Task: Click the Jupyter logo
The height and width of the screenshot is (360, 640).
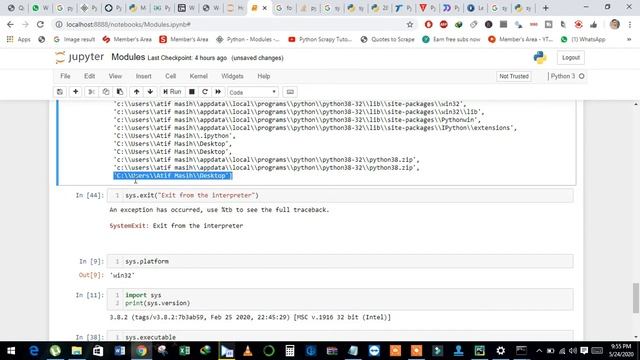Action: coord(80,58)
